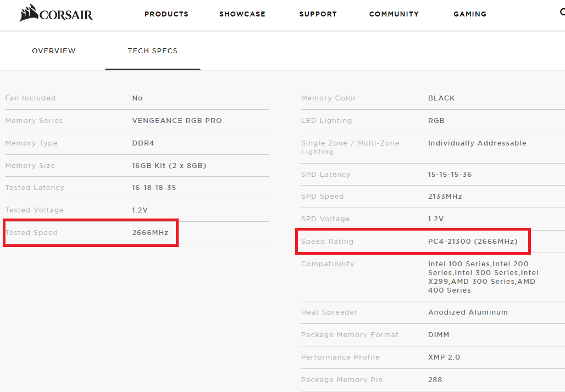Select the XMP 2.0 value
The image size is (565, 392).
[444, 357]
